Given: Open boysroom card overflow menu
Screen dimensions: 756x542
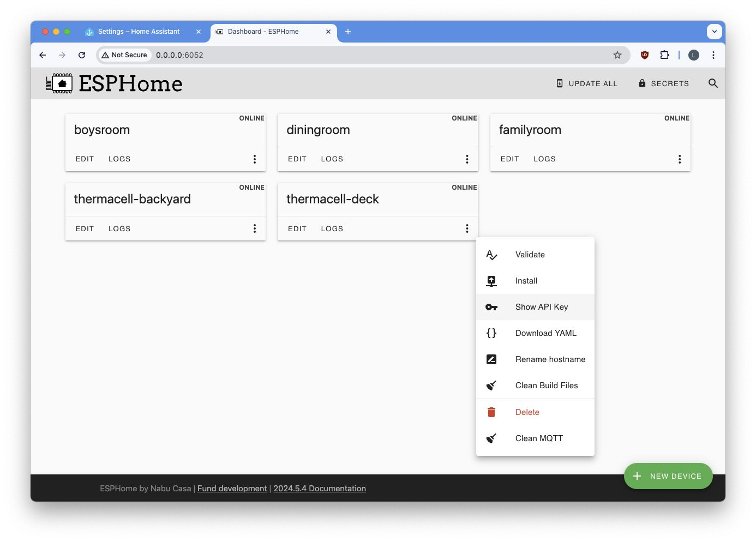Looking at the screenshot, I should pyautogui.click(x=255, y=159).
